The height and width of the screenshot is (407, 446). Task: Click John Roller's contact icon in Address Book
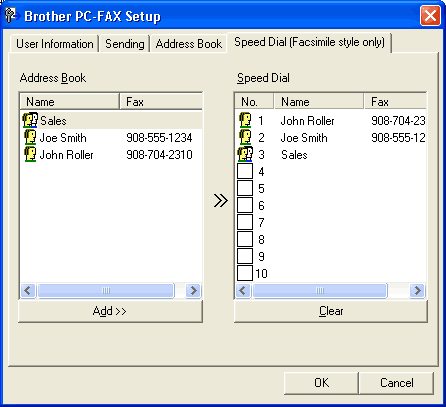pos(30,154)
